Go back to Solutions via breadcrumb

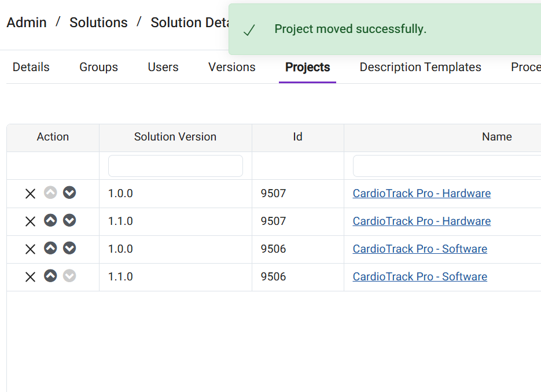pos(98,23)
